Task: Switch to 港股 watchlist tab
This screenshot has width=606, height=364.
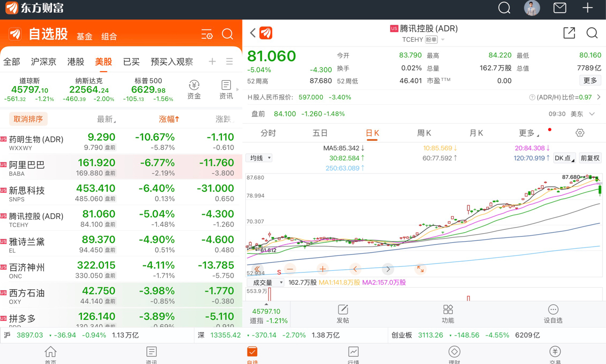Action: (x=76, y=62)
